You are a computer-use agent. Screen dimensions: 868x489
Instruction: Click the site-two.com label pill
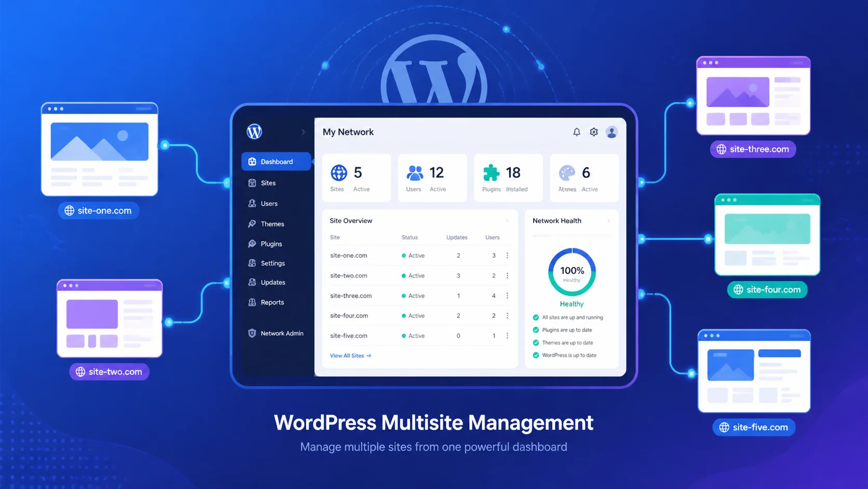[x=109, y=372]
